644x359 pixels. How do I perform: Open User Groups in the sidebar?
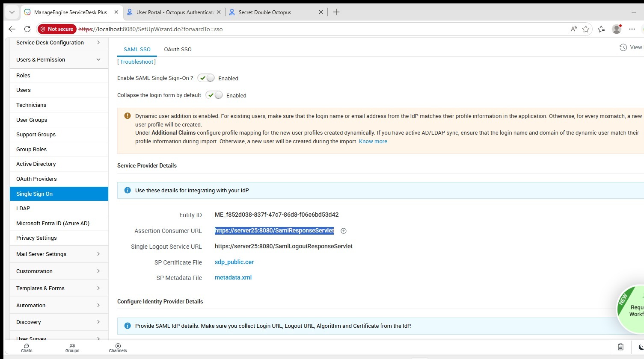[x=59, y=120]
